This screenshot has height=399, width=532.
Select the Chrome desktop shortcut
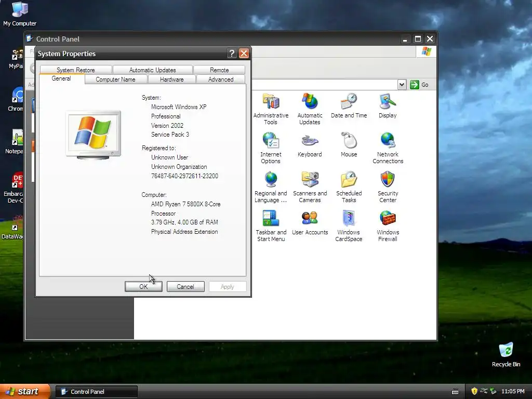click(x=16, y=99)
